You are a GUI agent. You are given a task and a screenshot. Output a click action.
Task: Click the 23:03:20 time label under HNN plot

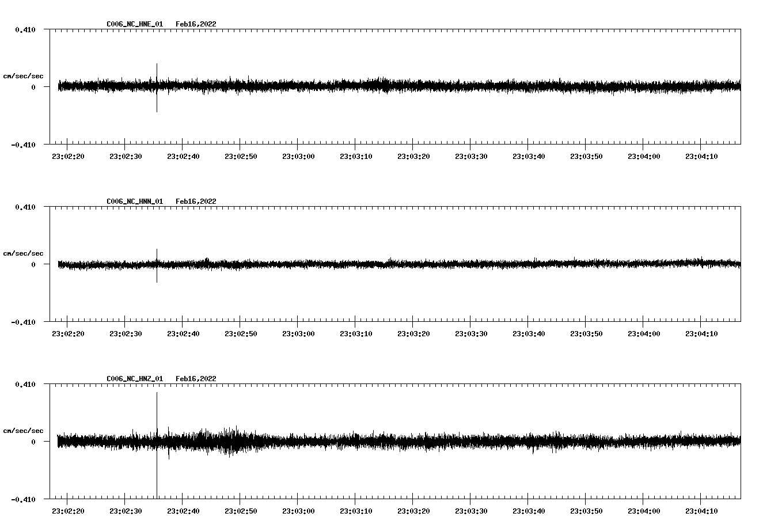tap(413, 334)
